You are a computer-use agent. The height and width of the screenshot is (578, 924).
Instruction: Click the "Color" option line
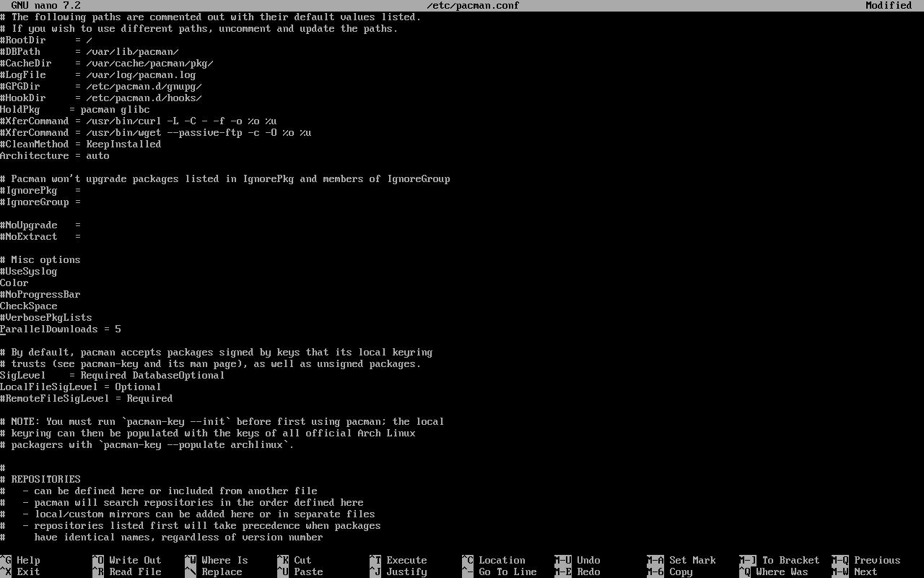(x=14, y=282)
